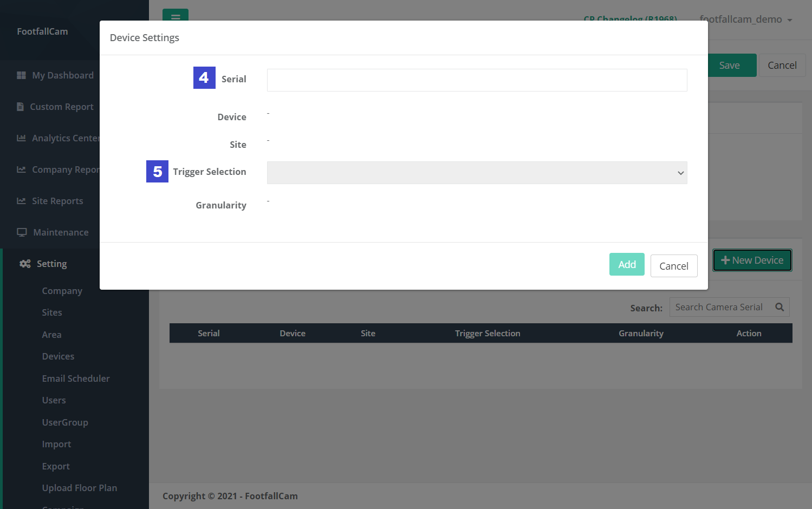
Task: Open the Devices settings item
Action: (58, 356)
